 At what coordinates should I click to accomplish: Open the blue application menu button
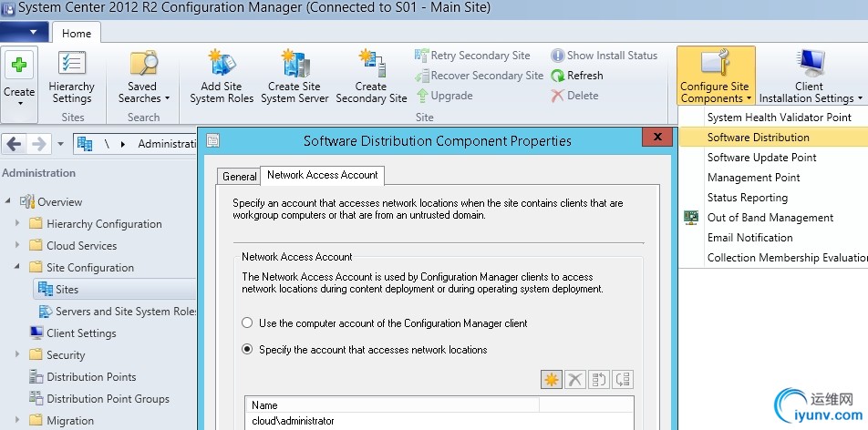(x=25, y=32)
